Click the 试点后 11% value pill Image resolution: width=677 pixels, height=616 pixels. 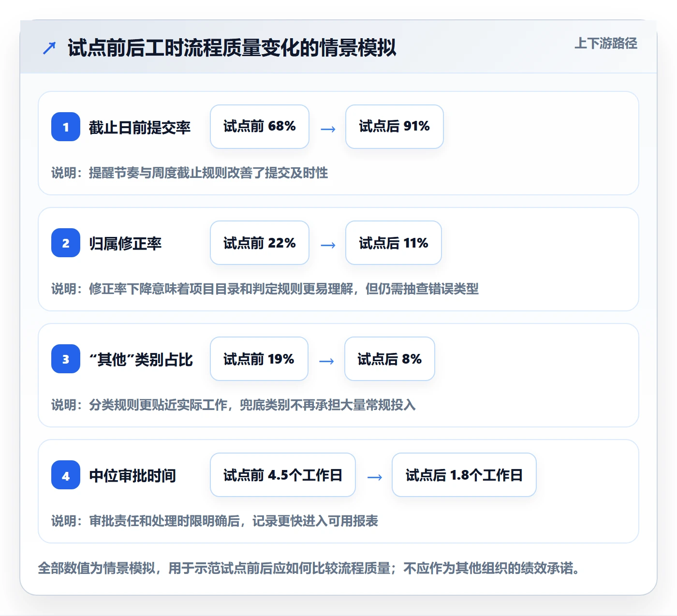tap(394, 243)
